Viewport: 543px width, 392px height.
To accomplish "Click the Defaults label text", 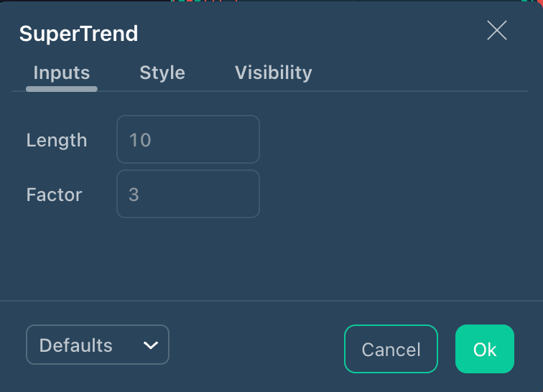I will tap(76, 345).
